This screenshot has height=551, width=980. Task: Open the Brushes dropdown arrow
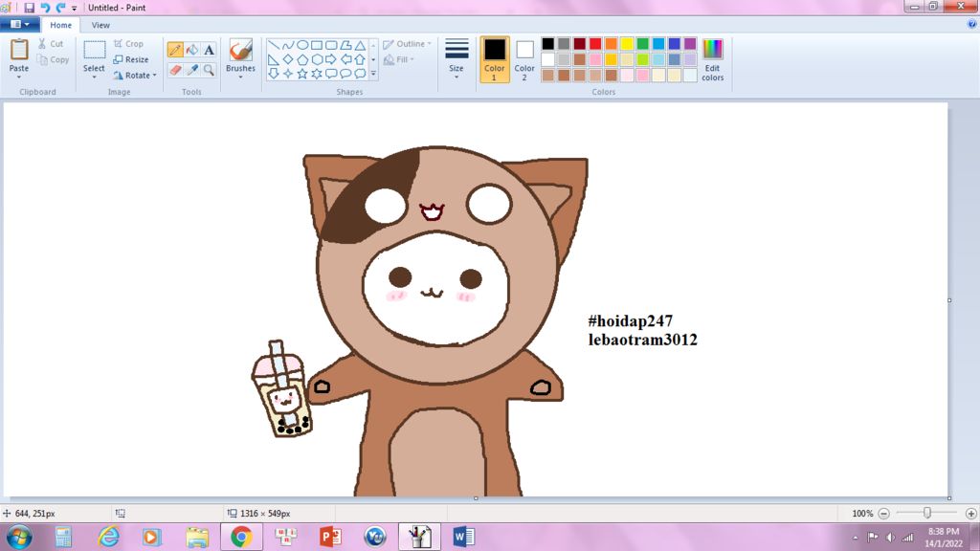pyautogui.click(x=240, y=77)
